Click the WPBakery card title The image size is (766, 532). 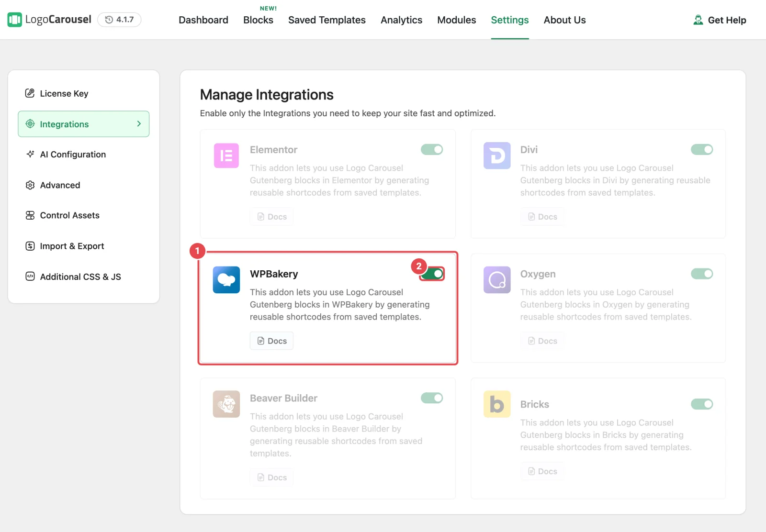[x=274, y=274]
